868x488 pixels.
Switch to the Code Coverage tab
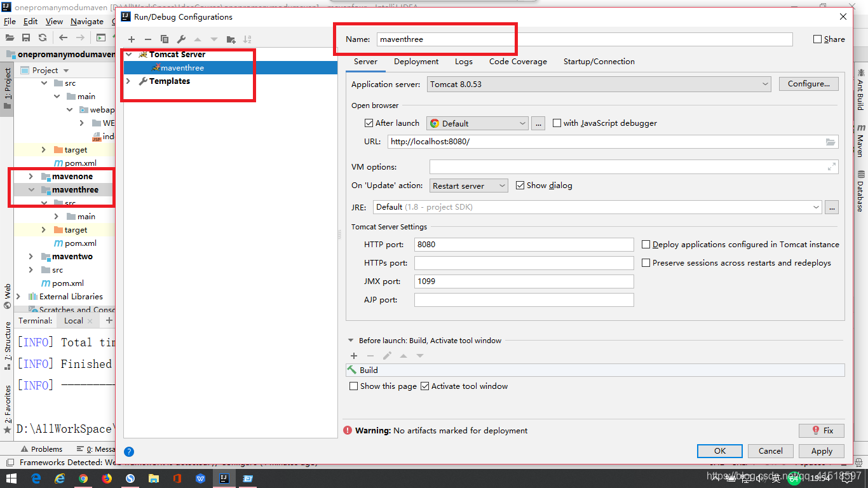point(518,62)
